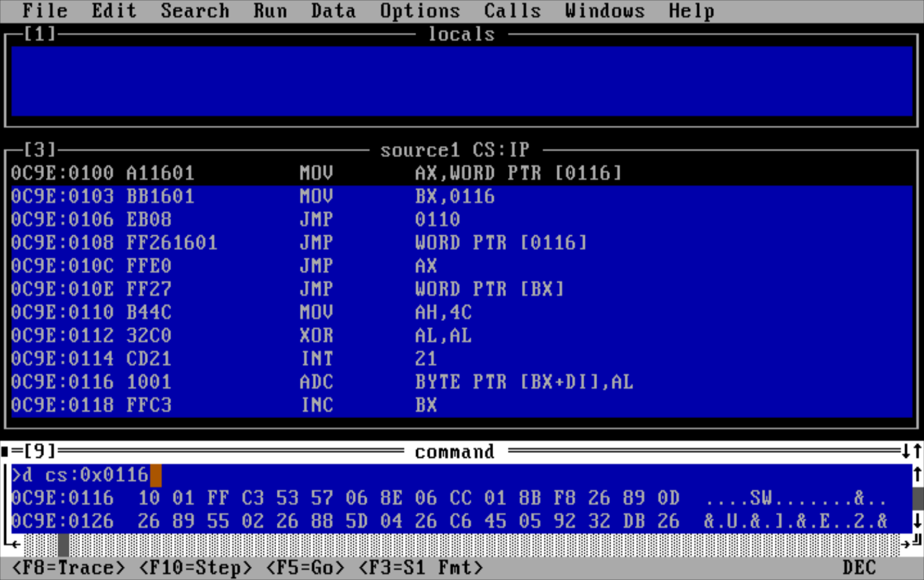Screen dimensions: 924x580
Task: Click F3=S1 Fmt in the status bar
Action: click(420, 568)
